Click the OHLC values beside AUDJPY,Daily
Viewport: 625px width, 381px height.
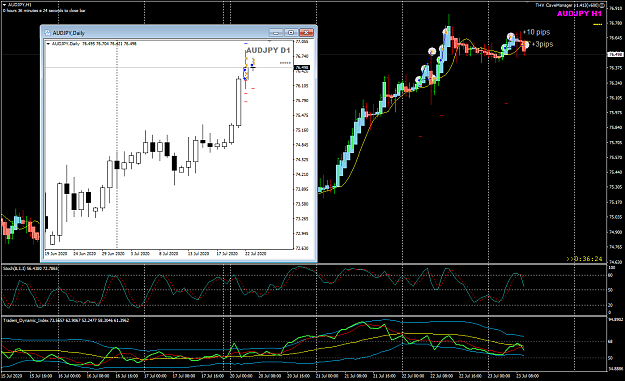pyautogui.click(x=109, y=44)
